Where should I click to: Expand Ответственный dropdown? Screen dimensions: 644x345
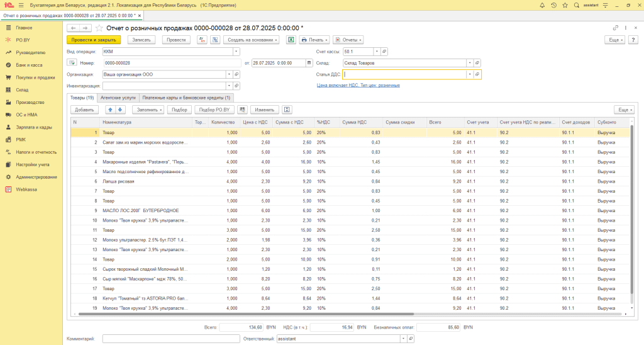[403, 339]
